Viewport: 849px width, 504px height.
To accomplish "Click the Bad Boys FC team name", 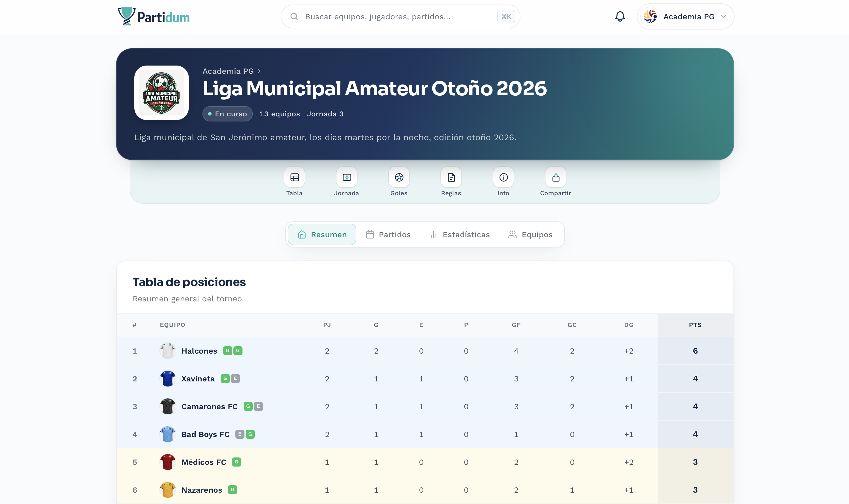I will 206,434.
